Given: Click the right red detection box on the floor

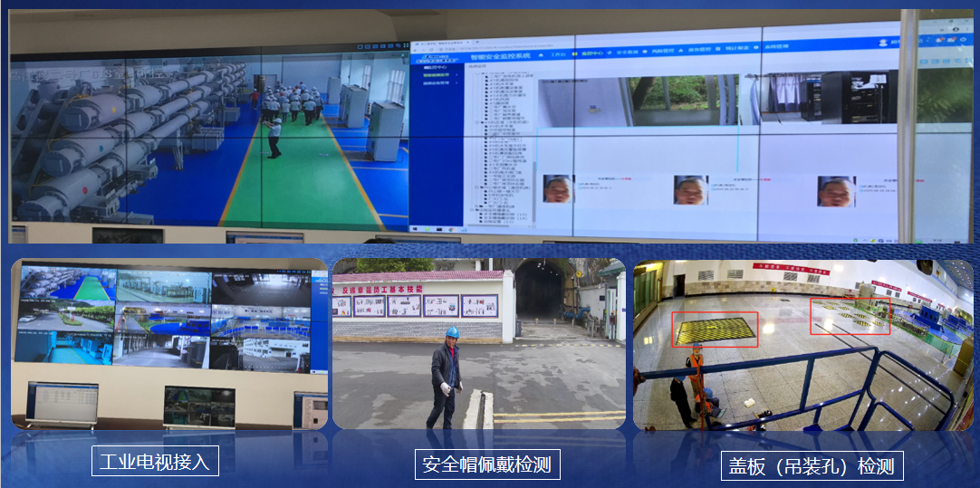Looking at the screenshot, I should click(x=850, y=316).
